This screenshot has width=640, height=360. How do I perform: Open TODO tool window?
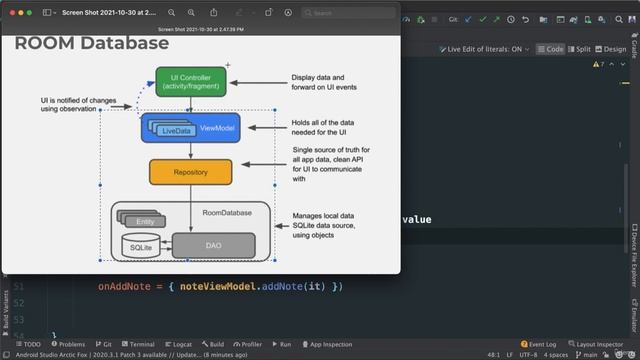click(28, 344)
